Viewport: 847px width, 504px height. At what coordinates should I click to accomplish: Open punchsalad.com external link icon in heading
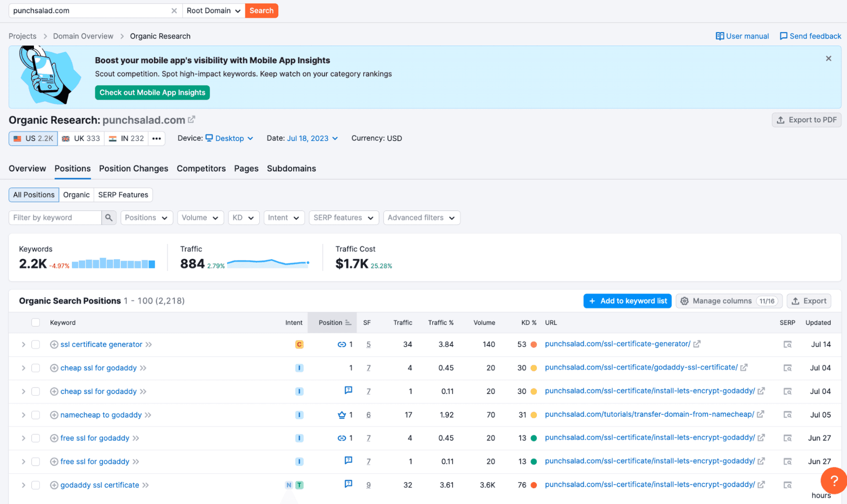click(191, 119)
